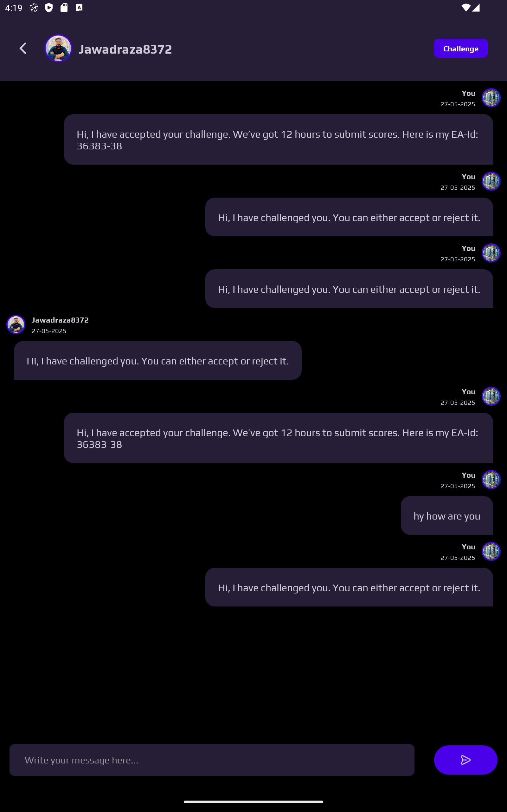Tap the send message arrow button
This screenshot has height=812, width=507.
point(465,760)
